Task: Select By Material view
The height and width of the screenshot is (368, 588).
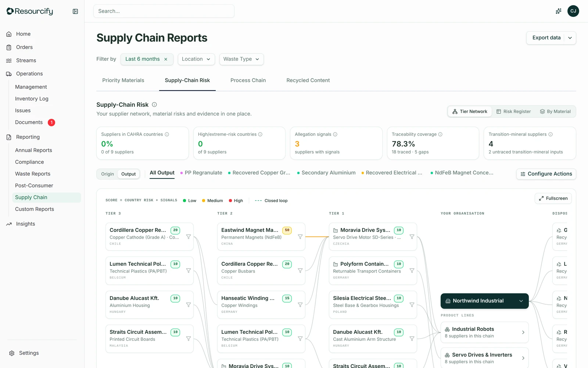Action: 555,112
